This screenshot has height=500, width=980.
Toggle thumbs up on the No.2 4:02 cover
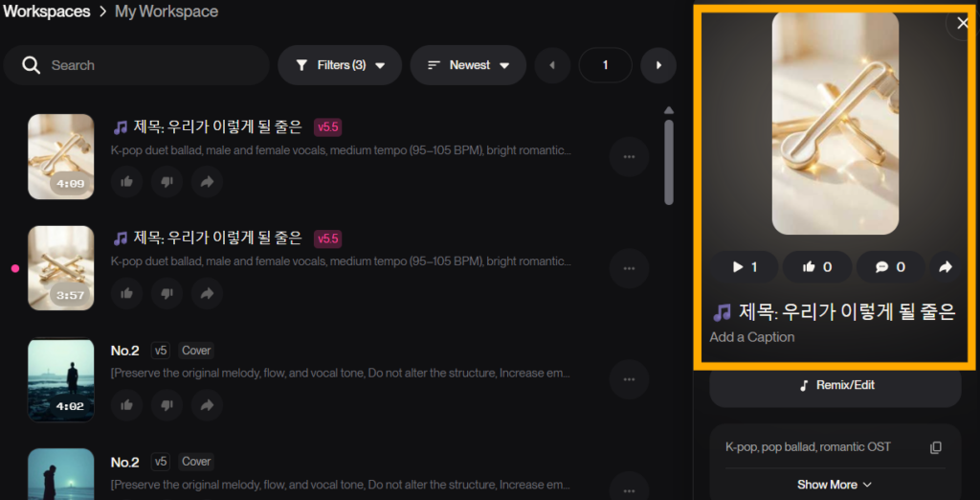point(127,405)
